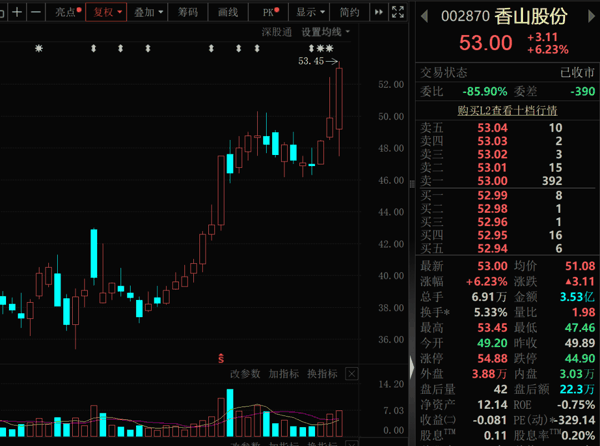Click the 购买L2查看十档行情 link

507,111
